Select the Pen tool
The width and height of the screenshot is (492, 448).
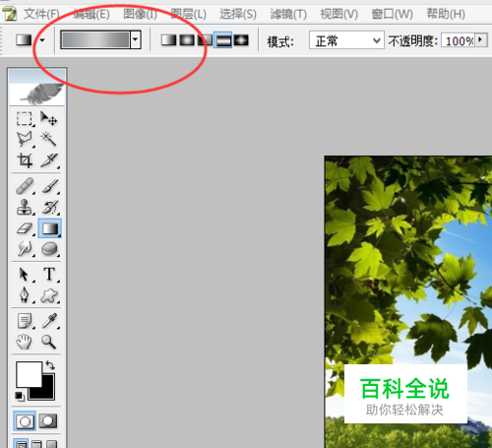pos(25,295)
